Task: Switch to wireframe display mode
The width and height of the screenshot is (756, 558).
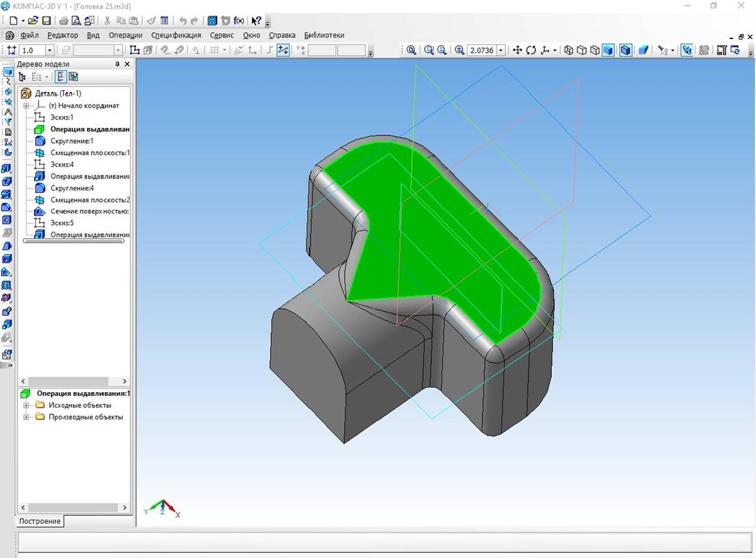Action: [x=568, y=50]
